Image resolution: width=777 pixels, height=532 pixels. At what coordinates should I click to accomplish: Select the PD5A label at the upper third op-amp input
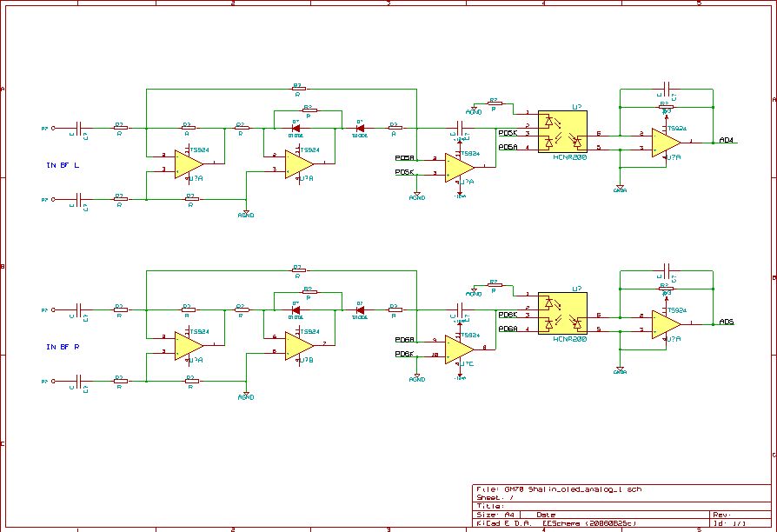tap(404, 157)
